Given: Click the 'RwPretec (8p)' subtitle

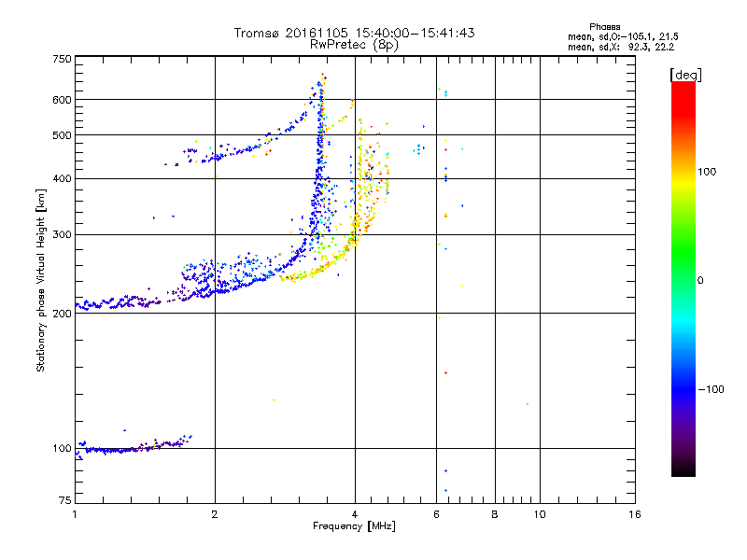Looking at the screenshot, I should coord(354,45).
